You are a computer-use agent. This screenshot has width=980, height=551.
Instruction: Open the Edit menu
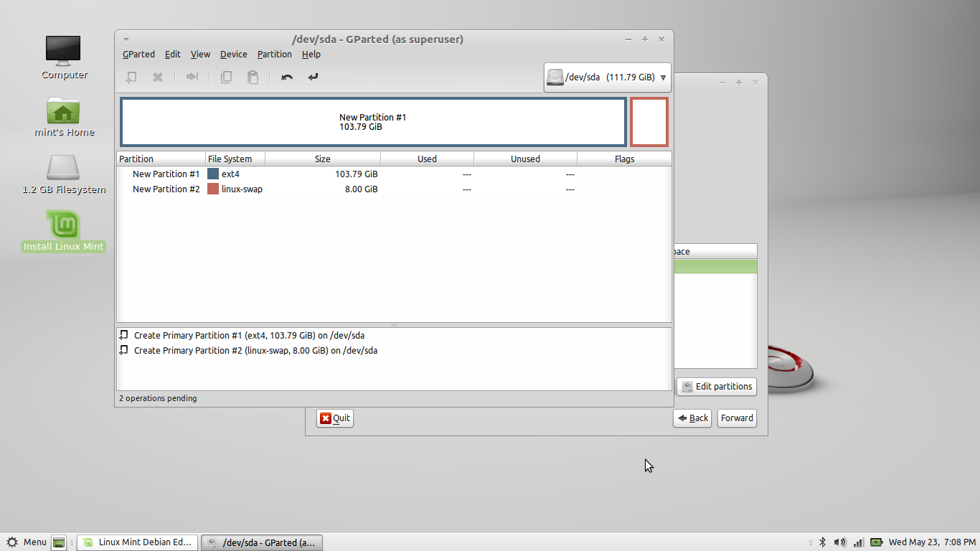tap(172, 55)
